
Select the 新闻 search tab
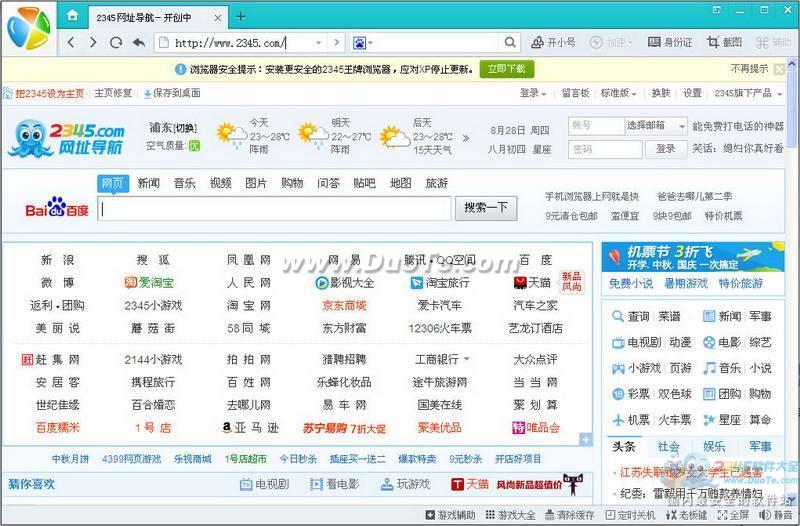coord(148,183)
